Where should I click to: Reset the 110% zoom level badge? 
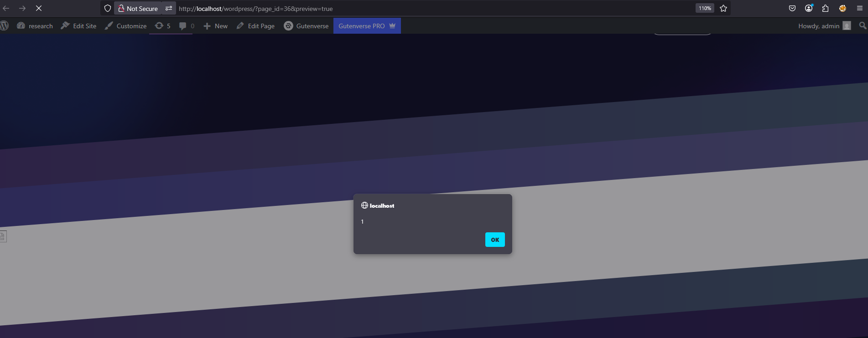click(x=705, y=8)
